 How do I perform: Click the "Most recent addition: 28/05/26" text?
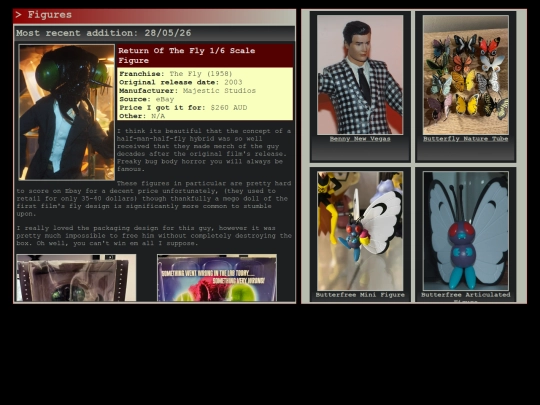104,33
